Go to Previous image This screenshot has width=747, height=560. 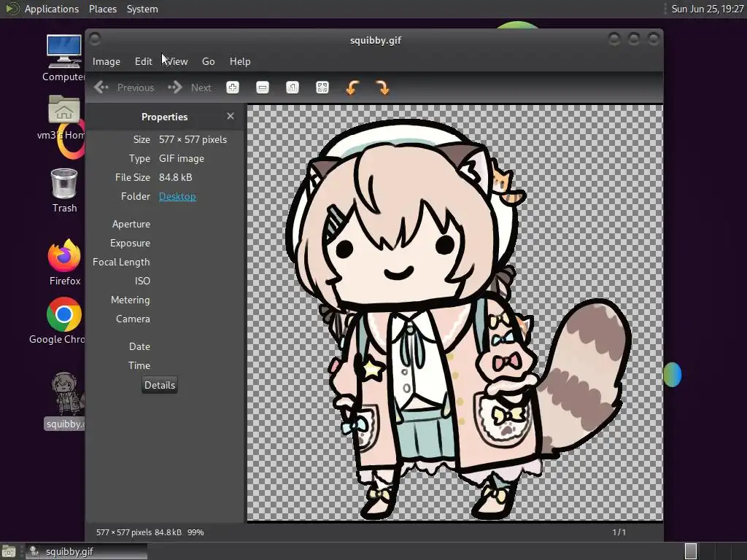click(x=124, y=87)
